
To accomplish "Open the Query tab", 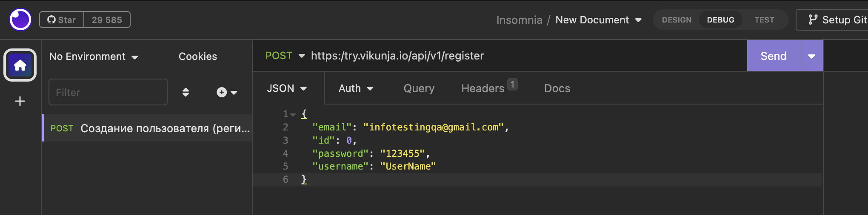I will 419,88.
